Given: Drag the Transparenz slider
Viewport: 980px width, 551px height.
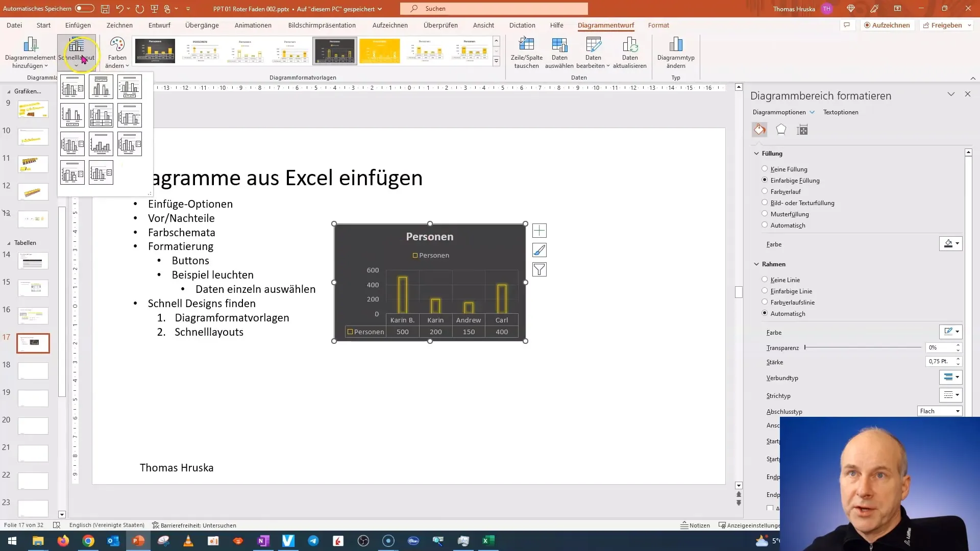Looking at the screenshot, I should pyautogui.click(x=805, y=348).
